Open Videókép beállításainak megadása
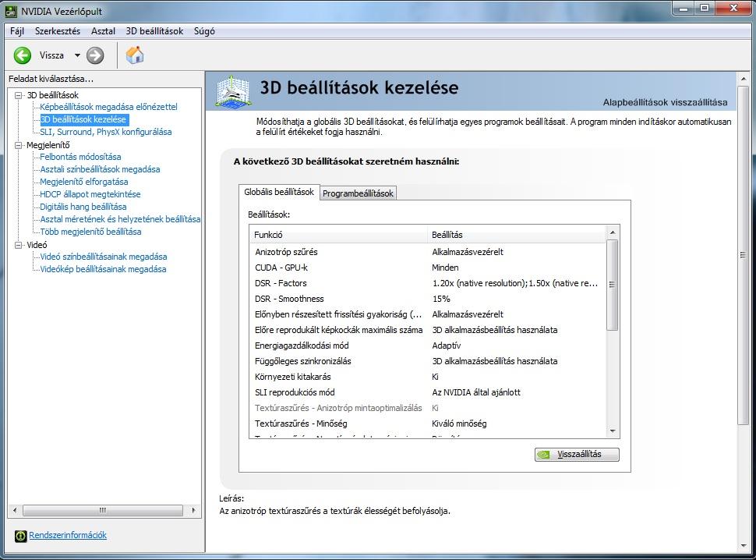The image size is (756, 560). (103, 270)
